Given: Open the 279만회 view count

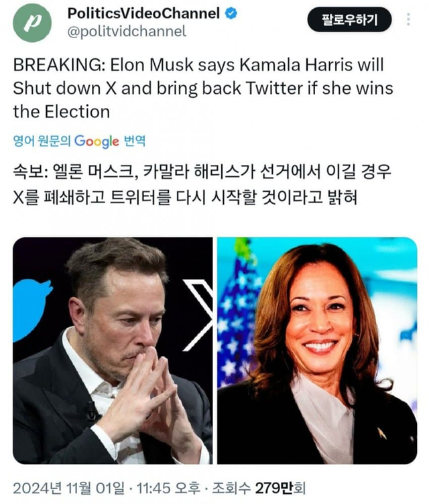Looking at the screenshot, I should click(280, 488).
